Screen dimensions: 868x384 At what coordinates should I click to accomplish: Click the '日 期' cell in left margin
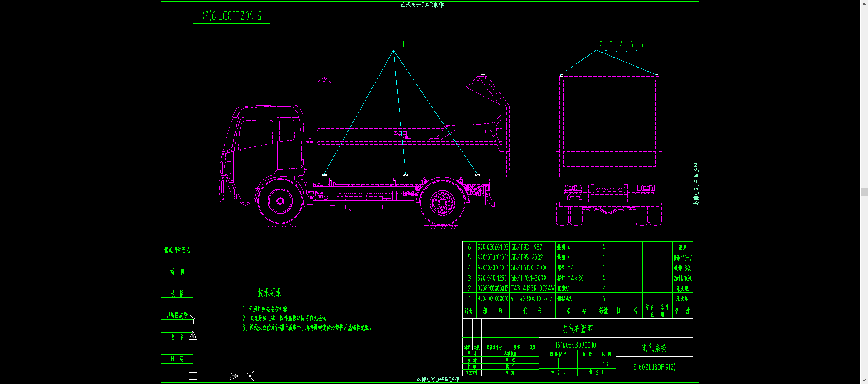pyautogui.click(x=177, y=359)
